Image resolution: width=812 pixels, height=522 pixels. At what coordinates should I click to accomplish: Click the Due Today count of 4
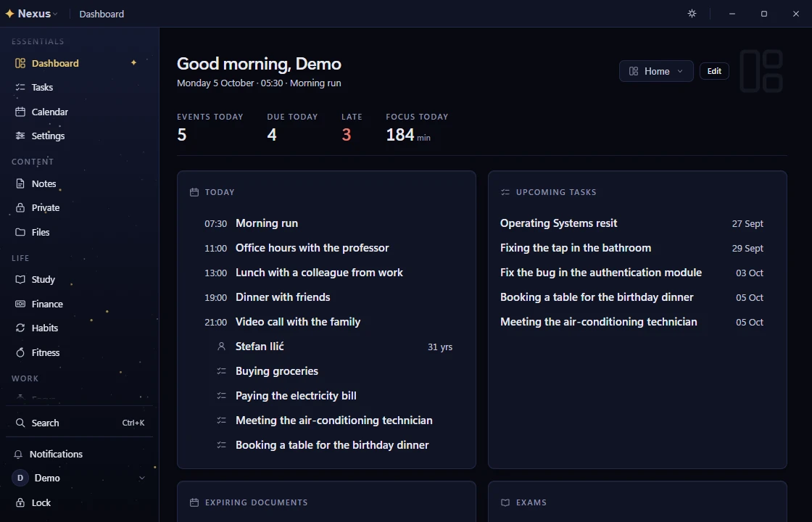click(272, 135)
